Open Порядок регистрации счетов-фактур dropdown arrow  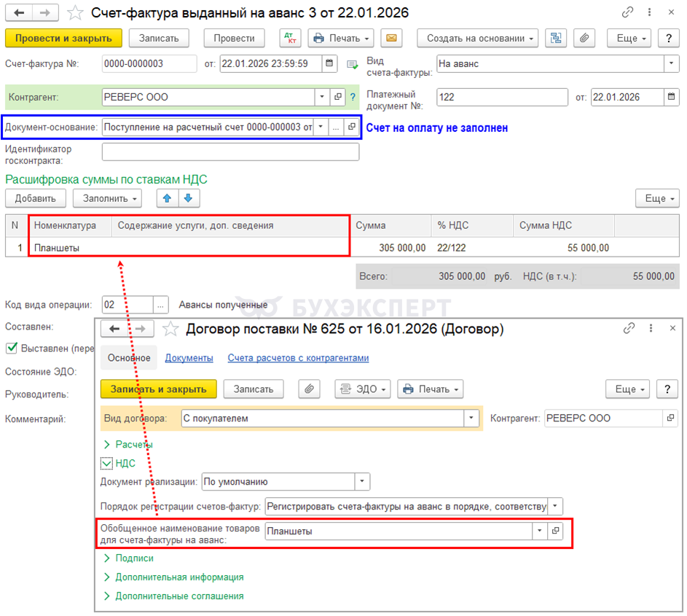(554, 507)
